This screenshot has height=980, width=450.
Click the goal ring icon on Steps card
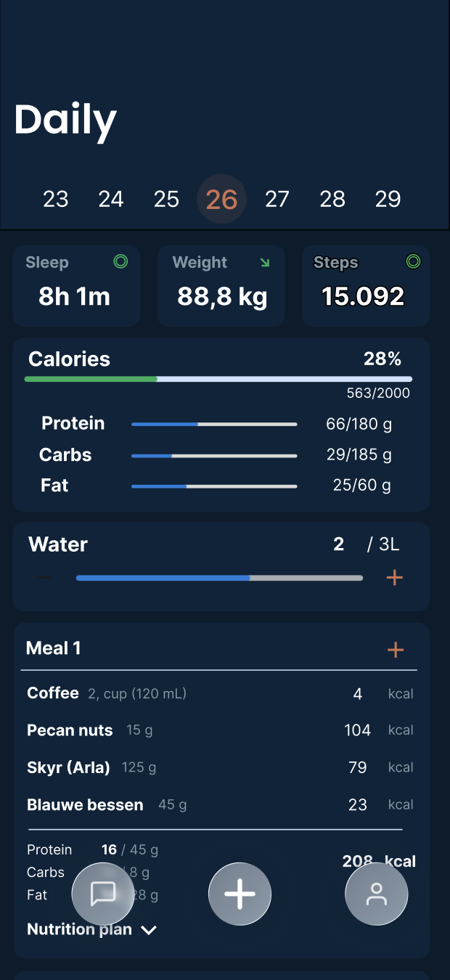click(413, 261)
